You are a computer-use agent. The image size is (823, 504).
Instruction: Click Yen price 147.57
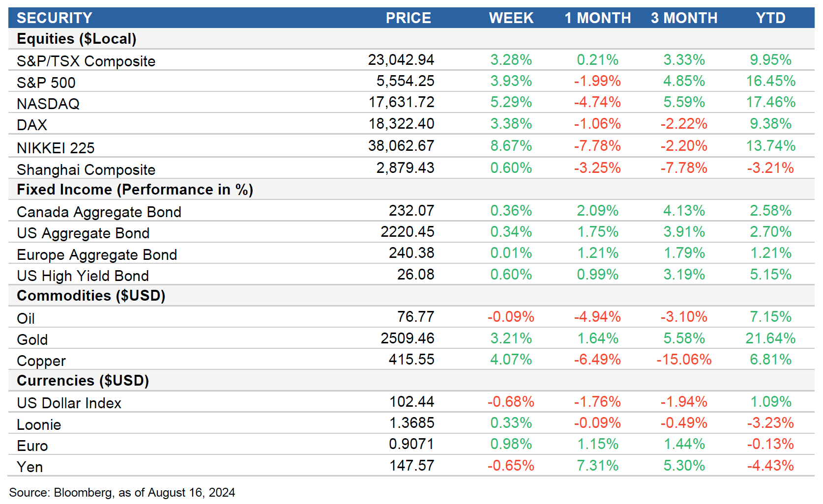[x=411, y=466]
